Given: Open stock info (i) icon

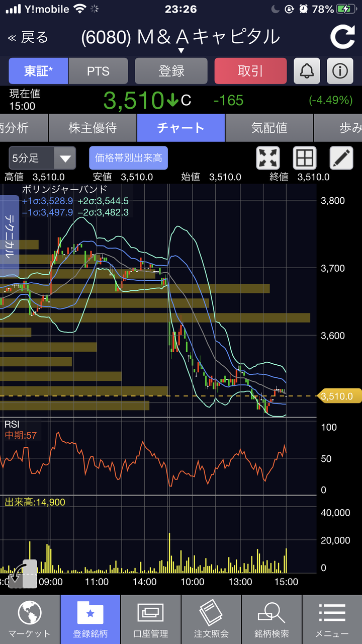Looking at the screenshot, I should coord(340,71).
